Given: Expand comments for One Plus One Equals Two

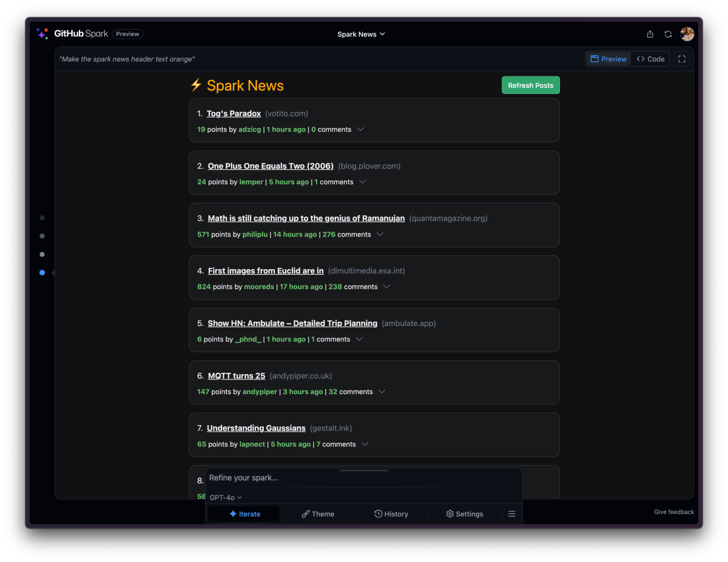Looking at the screenshot, I should (x=362, y=182).
